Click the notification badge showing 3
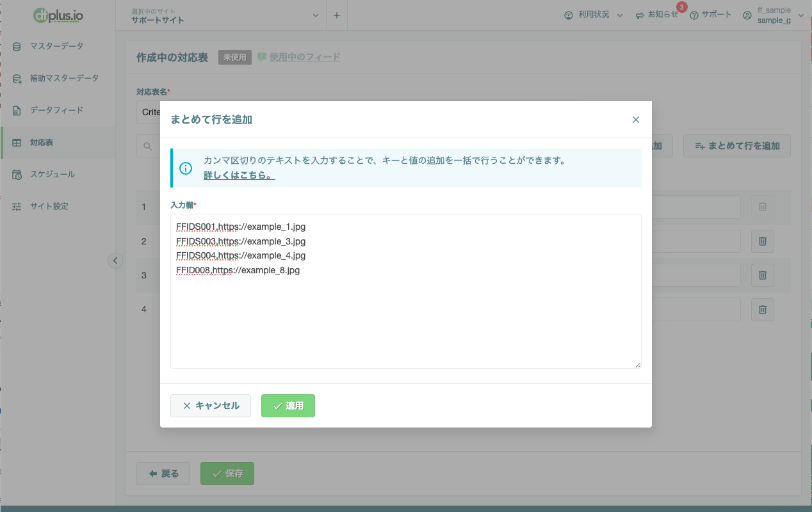 [x=681, y=8]
